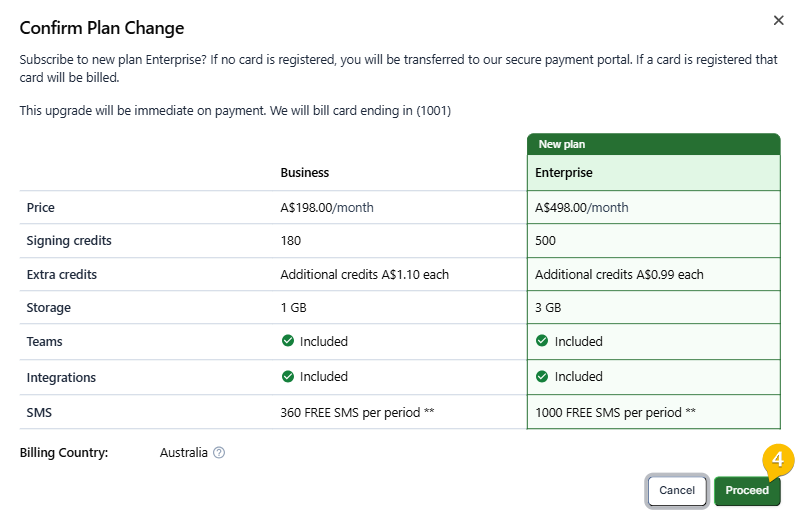Screen dimensions: 798x522
Task: Click the Enterprise price A$498.00/month
Action: click(581, 208)
